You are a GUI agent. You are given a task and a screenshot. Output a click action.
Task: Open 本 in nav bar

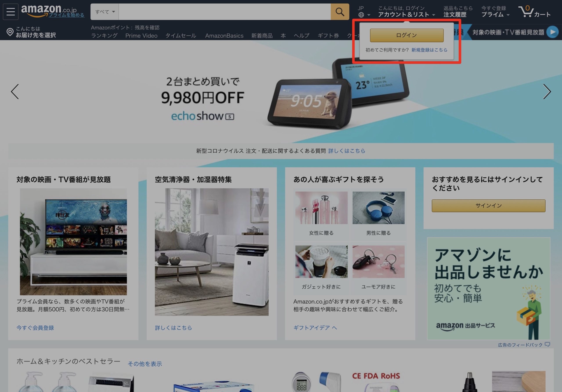click(x=283, y=36)
